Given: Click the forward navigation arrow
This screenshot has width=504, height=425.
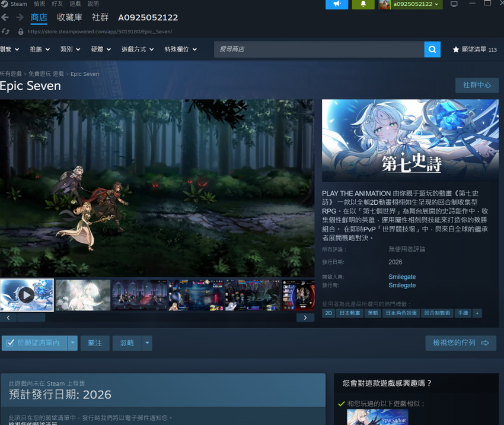Looking at the screenshot, I should (x=20, y=17).
